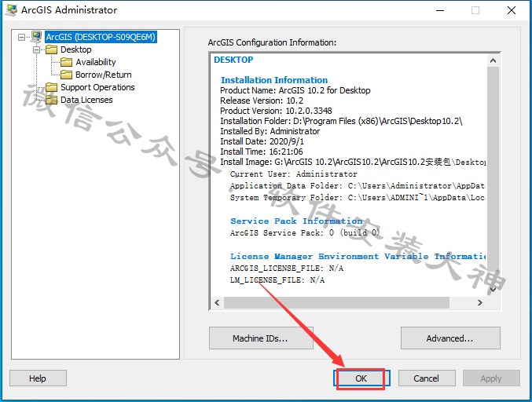Click the Application Data Folder line

click(x=358, y=186)
